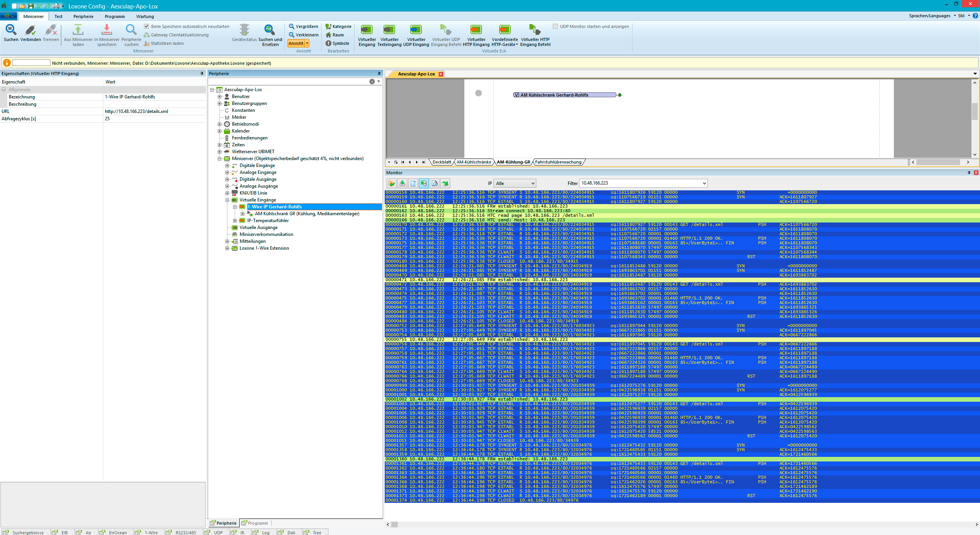Open the Peripherie ribbon tab

(x=83, y=16)
